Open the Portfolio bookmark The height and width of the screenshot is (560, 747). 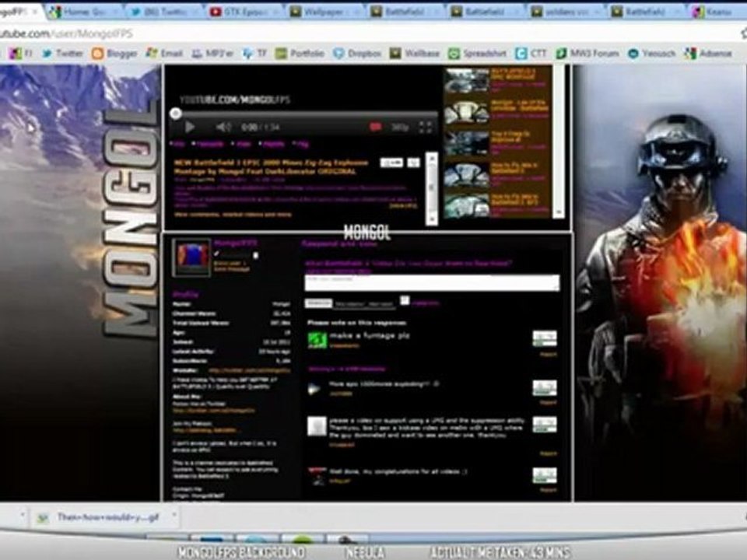point(300,54)
